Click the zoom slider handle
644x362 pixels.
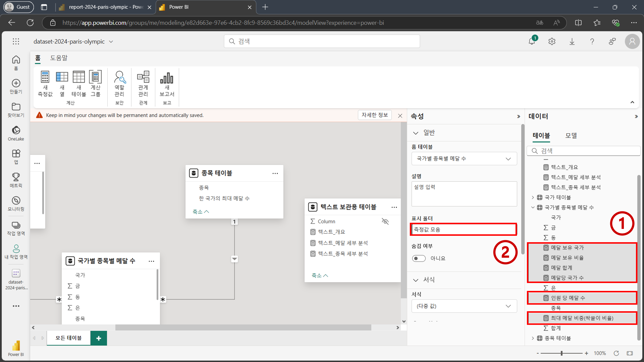click(562, 353)
